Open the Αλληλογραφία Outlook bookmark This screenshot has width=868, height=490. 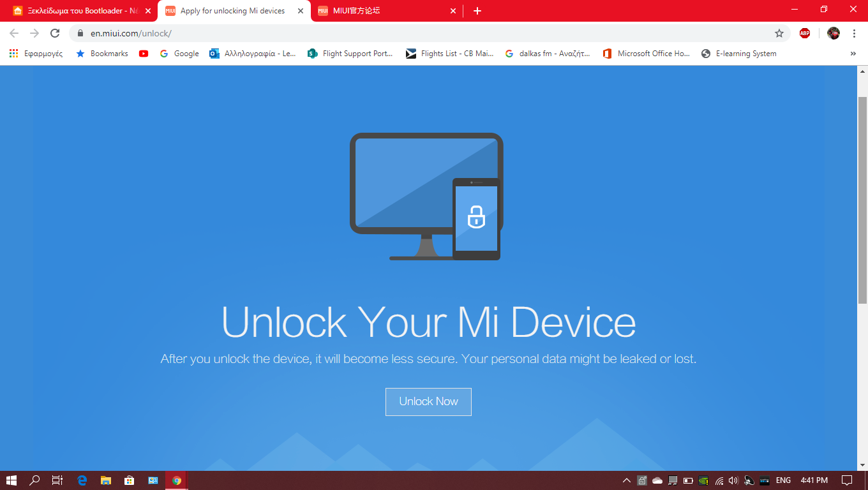tap(253, 54)
